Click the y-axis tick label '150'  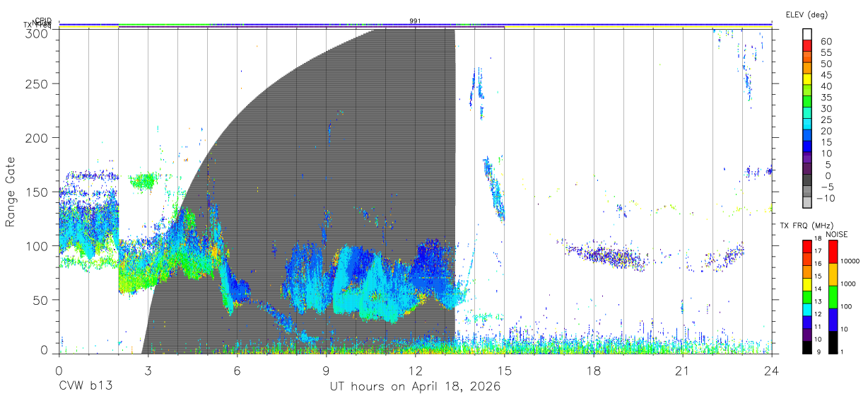pos(37,192)
